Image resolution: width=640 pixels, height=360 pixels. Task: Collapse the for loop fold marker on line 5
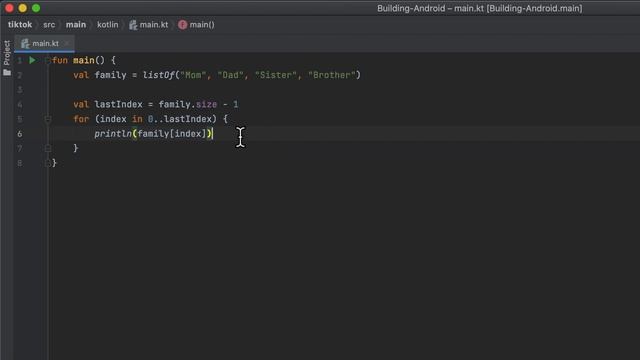(48, 119)
